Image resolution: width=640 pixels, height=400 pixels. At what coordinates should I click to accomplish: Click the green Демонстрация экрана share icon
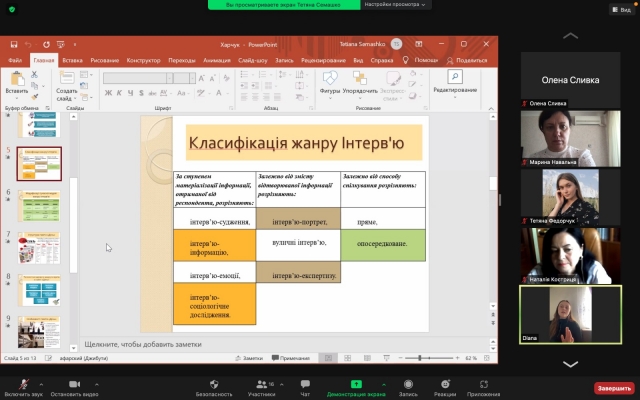click(356, 384)
